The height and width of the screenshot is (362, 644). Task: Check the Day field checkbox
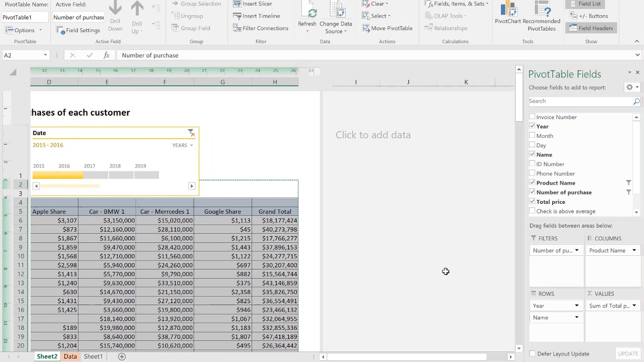point(532,145)
